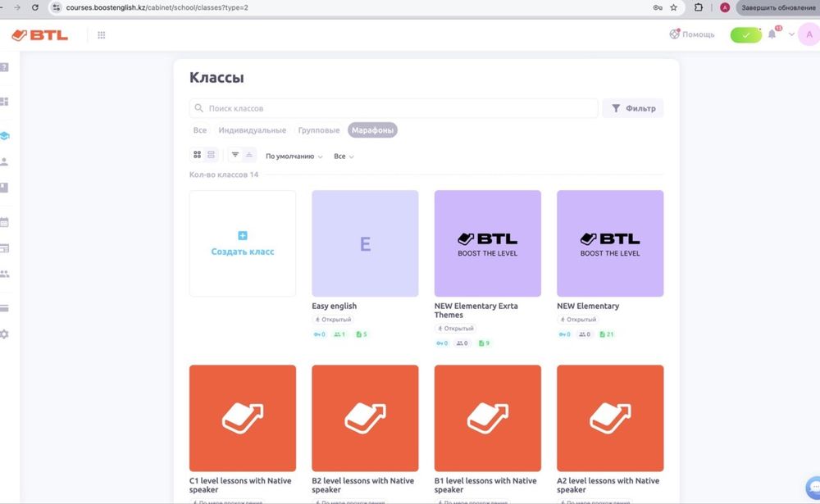Click the NEW Elementary title

(x=588, y=306)
